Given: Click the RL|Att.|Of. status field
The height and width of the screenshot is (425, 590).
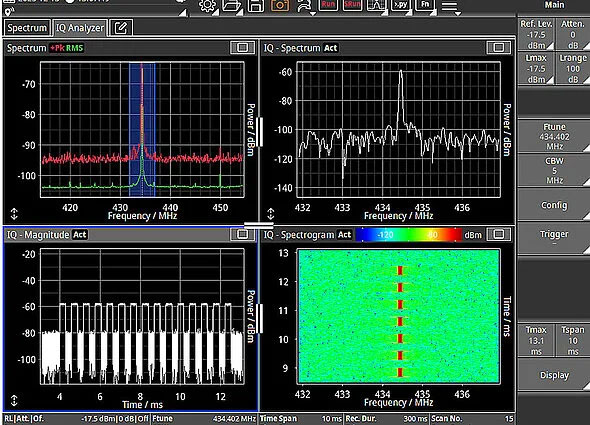Looking at the screenshot, I should pyautogui.click(x=76, y=419).
